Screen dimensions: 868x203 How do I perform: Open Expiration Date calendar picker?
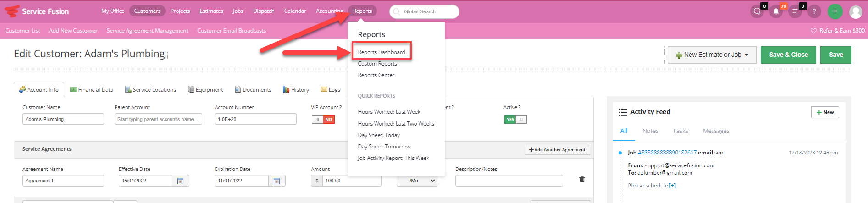[276, 181]
